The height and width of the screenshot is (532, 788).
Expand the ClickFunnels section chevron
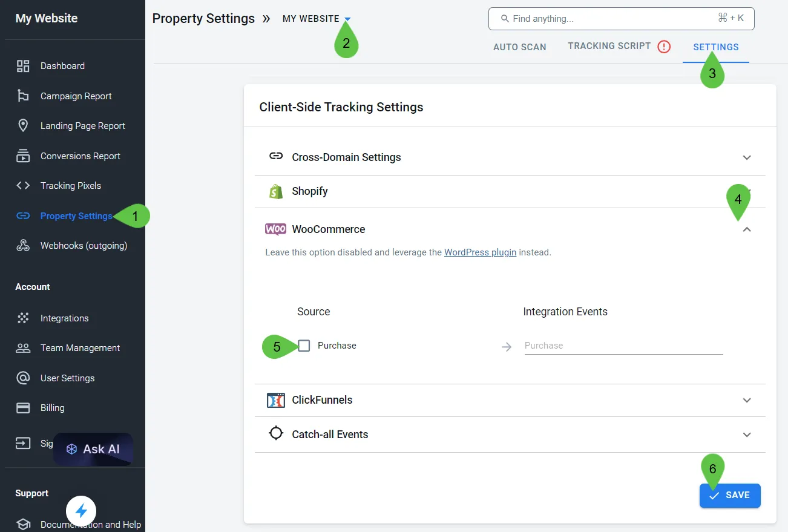747,400
